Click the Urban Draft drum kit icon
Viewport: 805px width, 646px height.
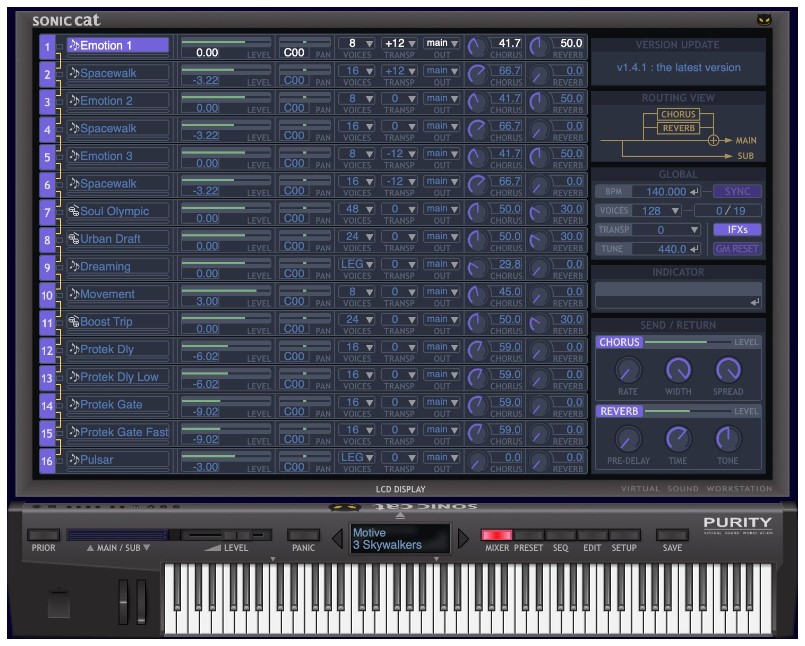pos(74,238)
